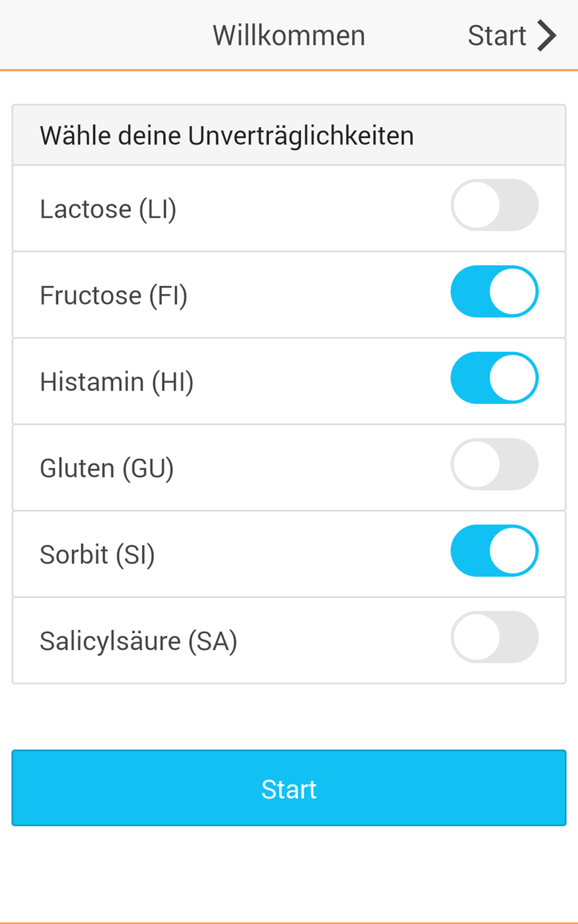
Task: Click the orange line under the header
Action: click(289, 70)
